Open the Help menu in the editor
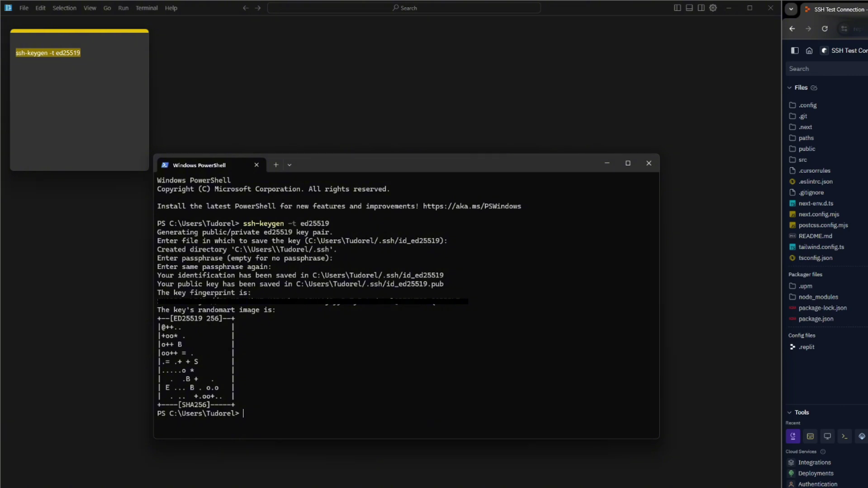The height and width of the screenshot is (488, 868). [x=171, y=8]
